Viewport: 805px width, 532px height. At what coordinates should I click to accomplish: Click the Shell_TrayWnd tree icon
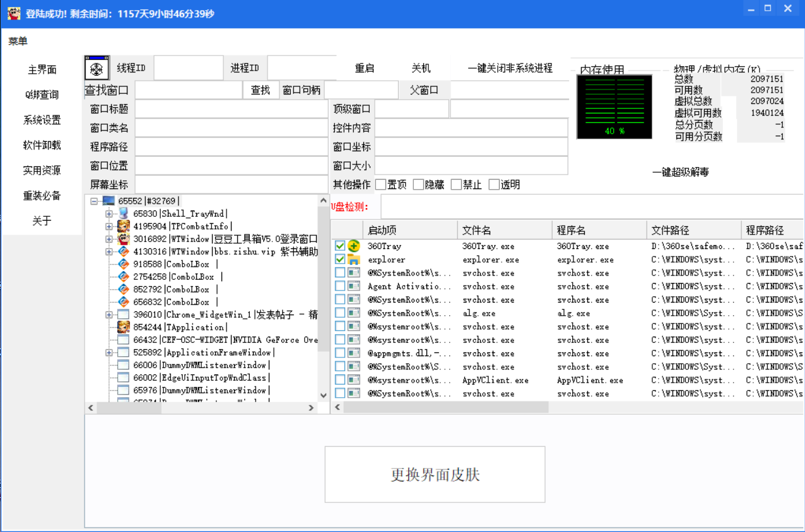tap(123, 214)
